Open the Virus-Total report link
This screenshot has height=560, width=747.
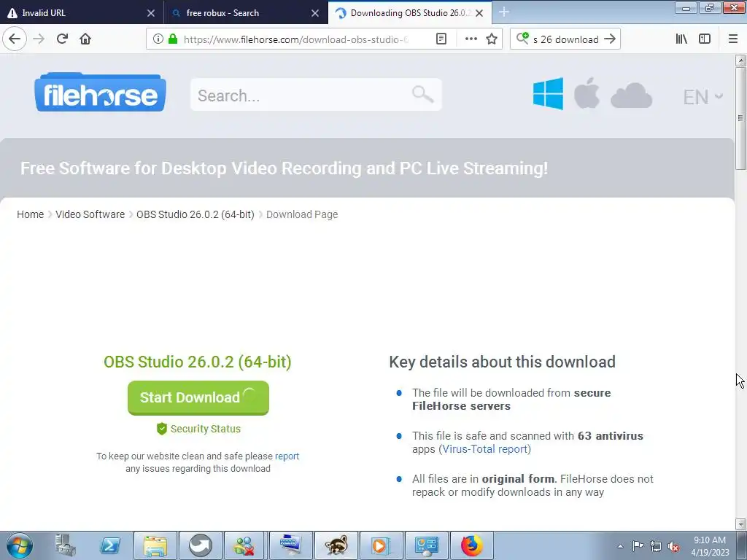coord(484,449)
